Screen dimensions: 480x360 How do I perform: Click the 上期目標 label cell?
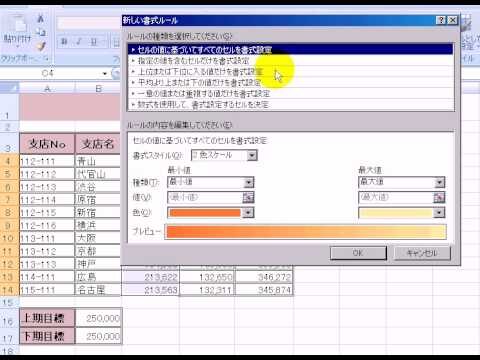click(47, 318)
